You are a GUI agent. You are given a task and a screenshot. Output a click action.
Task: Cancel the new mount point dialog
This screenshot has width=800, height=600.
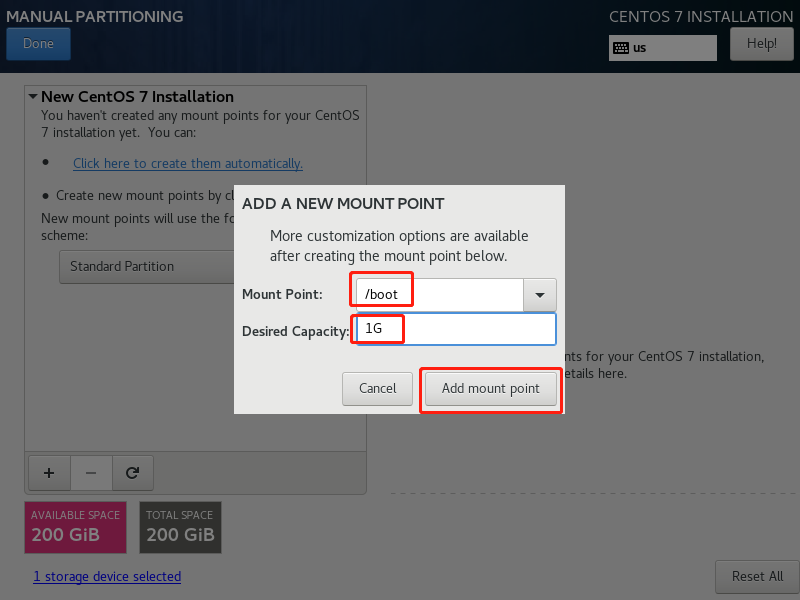(x=377, y=389)
